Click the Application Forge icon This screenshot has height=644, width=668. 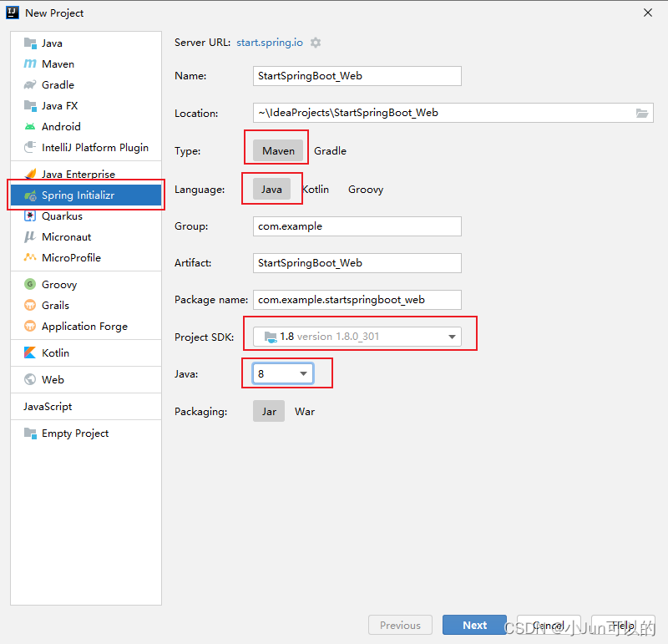[30, 326]
